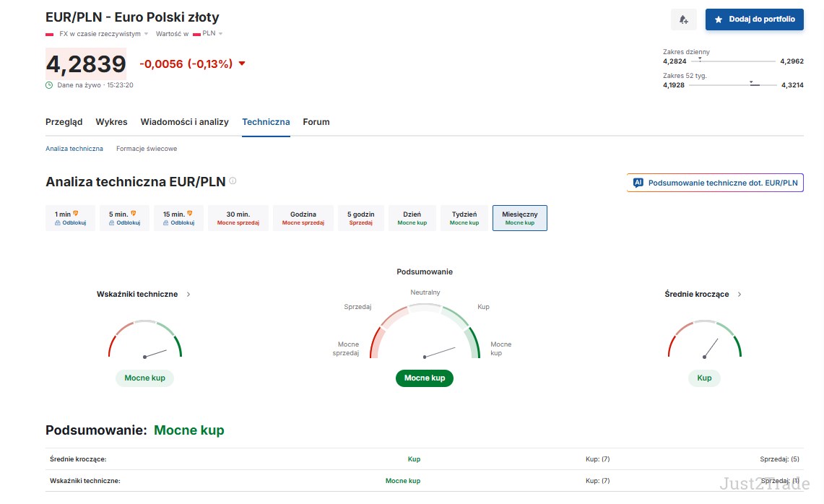Click the Wskaźniki techniczne: row label
The image size is (824, 504).
tap(85, 481)
